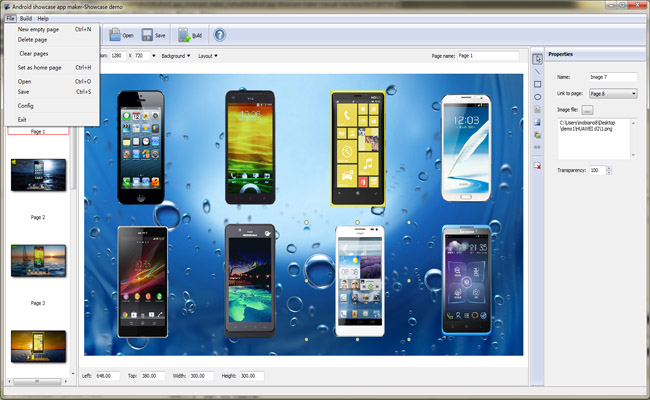Click the Height field 300.00
The image size is (650, 400).
[x=252, y=376]
